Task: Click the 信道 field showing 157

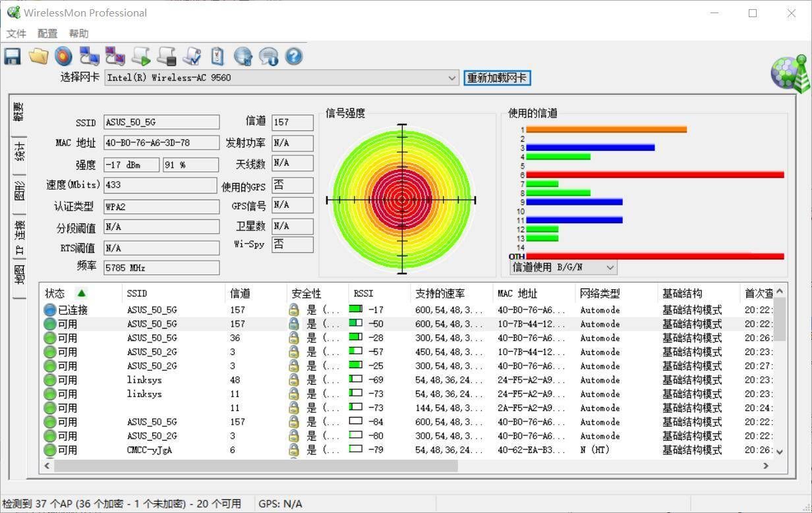Action: (292, 122)
